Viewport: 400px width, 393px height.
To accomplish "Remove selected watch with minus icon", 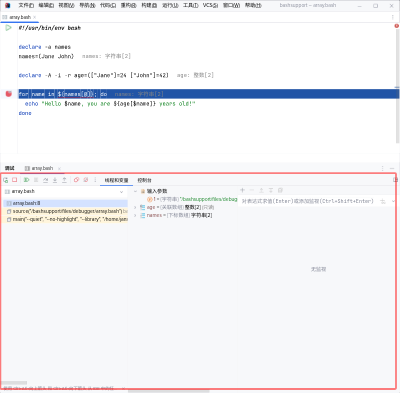I will 252,190.
